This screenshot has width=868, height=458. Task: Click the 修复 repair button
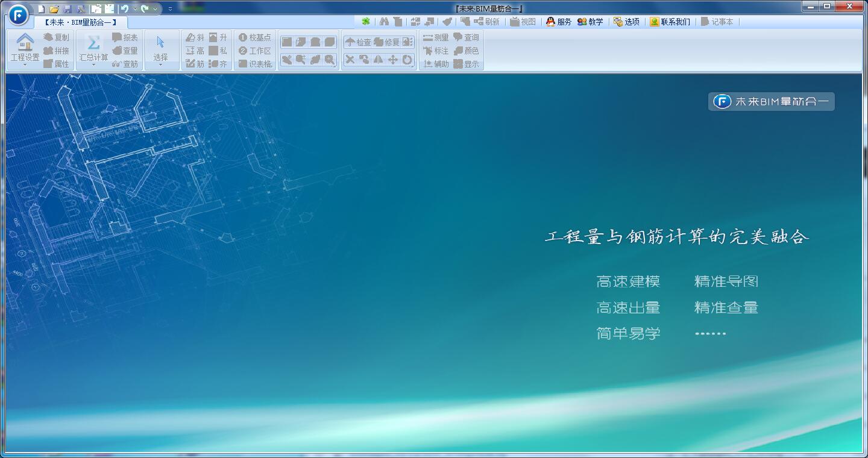[x=386, y=42]
